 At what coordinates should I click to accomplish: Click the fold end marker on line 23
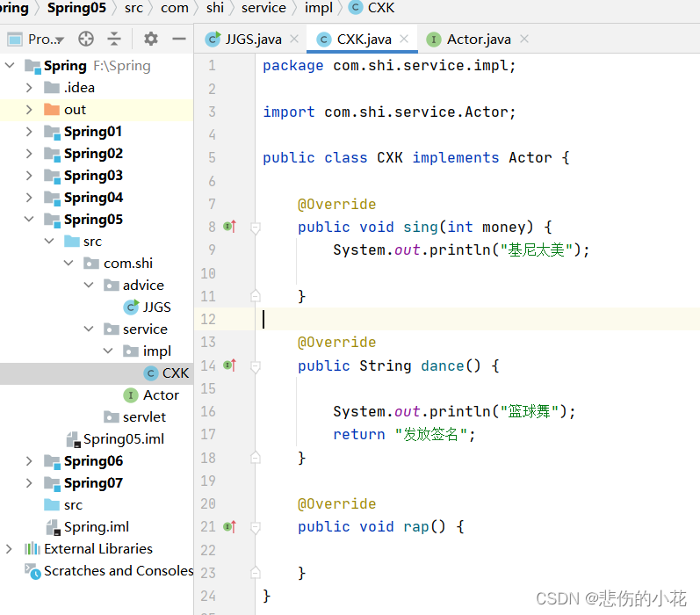point(256,572)
